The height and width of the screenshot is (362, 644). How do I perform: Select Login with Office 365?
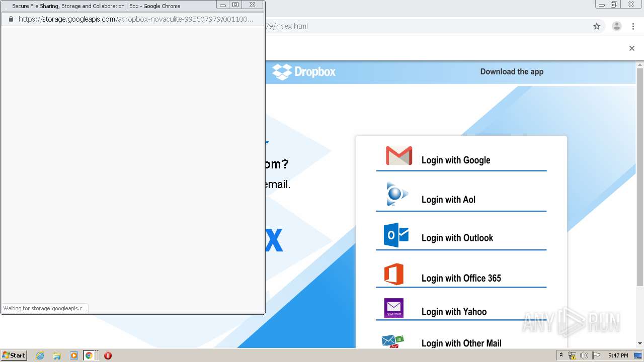[x=461, y=278]
